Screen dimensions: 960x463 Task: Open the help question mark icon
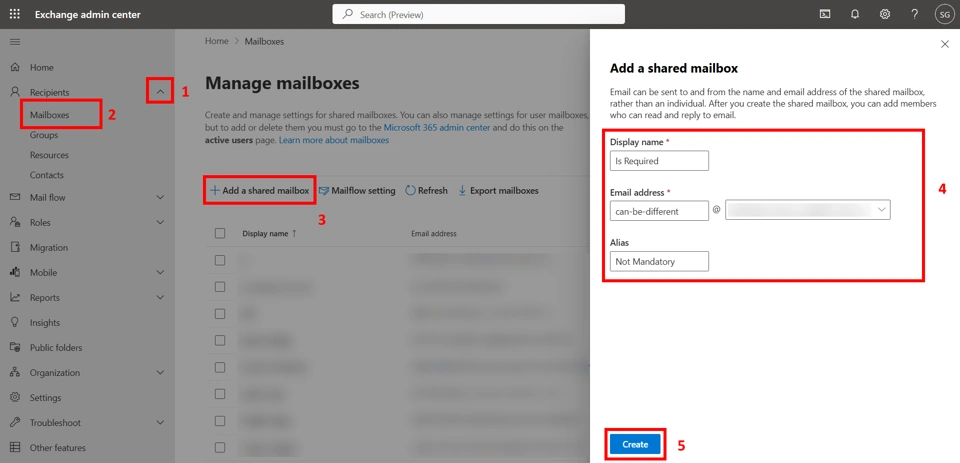click(x=915, y=14)
